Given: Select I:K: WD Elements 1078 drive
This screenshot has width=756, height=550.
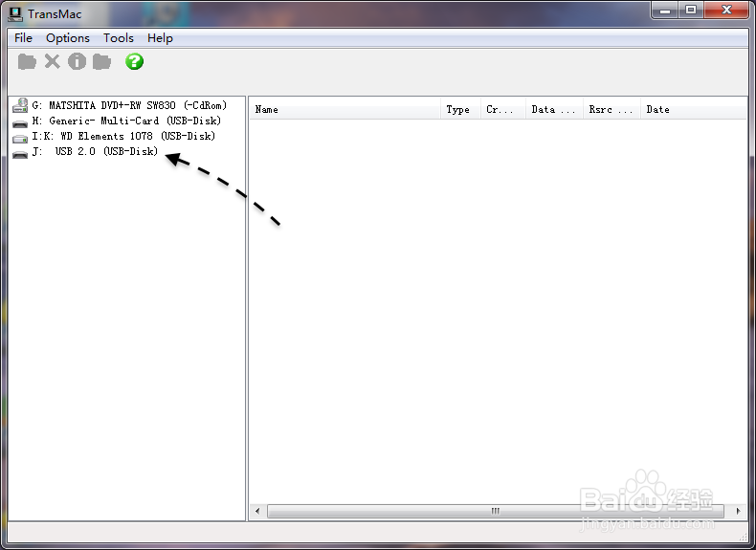Looking at the screenshot, I should (x=123, y=136).
